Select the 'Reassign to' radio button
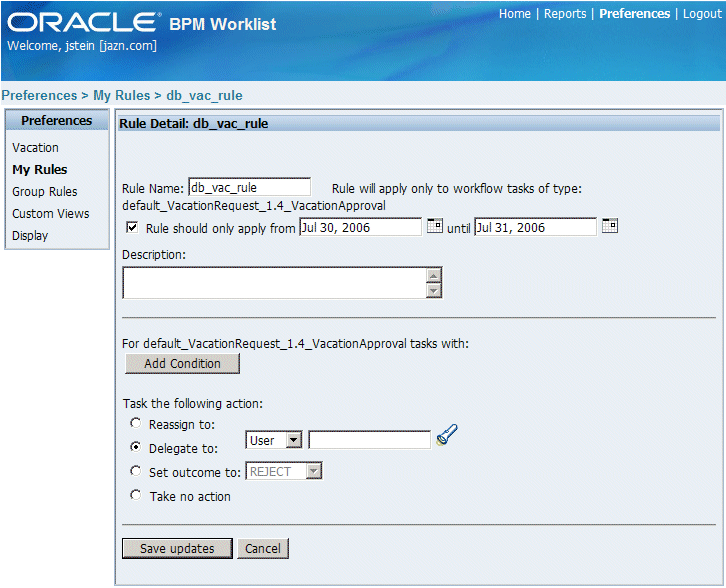Image resolution: width=726 pixels, height=588 pixels. point(136,423)
